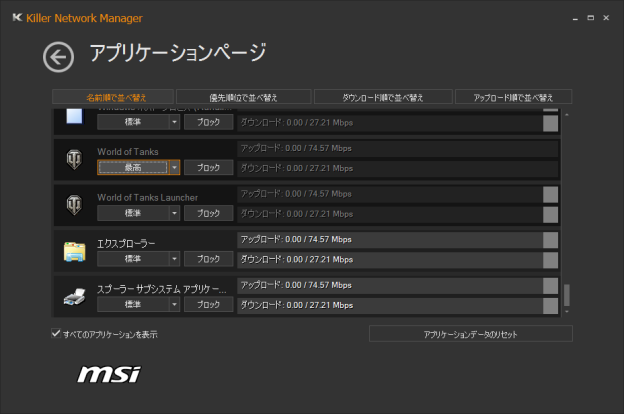Click the エクスプローラー folder icon
This screenshot has width=624, height=414.
pos(74,252)
